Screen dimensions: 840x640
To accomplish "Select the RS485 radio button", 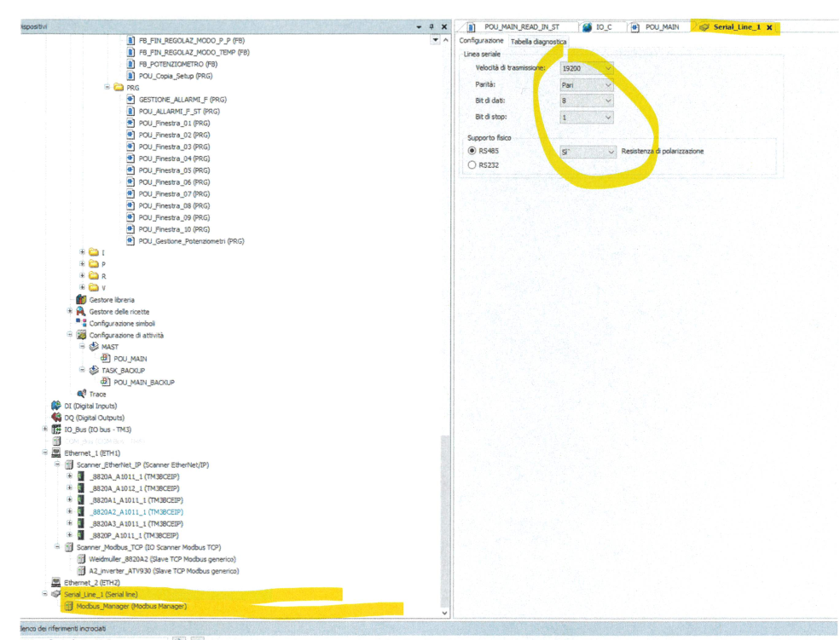I will click(472, 151).
